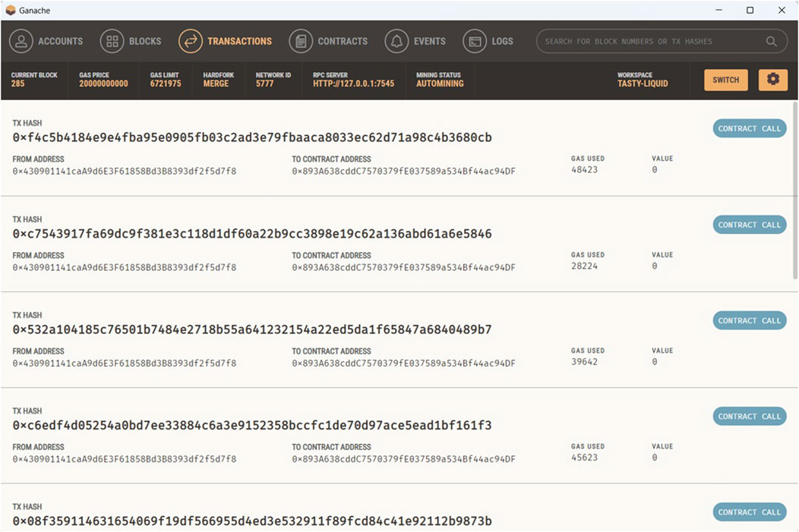
Task: Open transaction hash 0x08f359114631...
Action: pos(252,521)
